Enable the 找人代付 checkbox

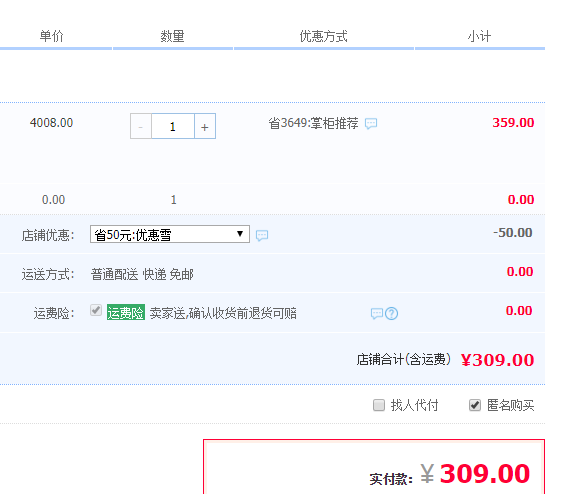pyautogui.click(x=379, y=405)
